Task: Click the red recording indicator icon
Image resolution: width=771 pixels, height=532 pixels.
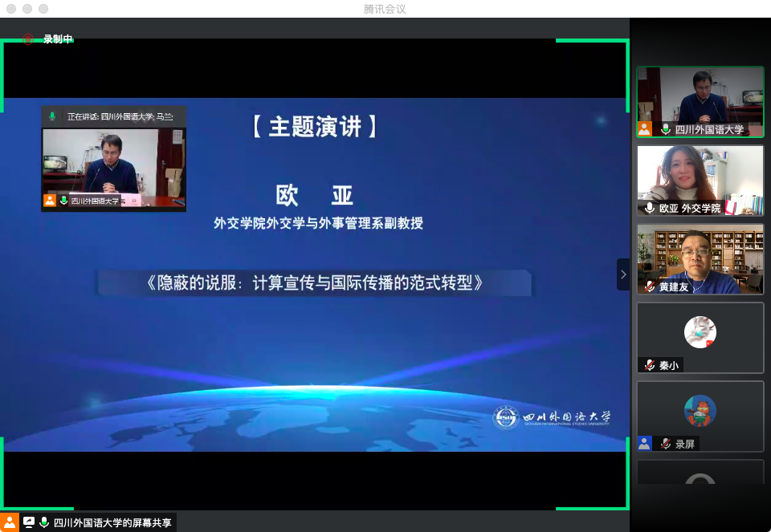Action: click(28, 39)
